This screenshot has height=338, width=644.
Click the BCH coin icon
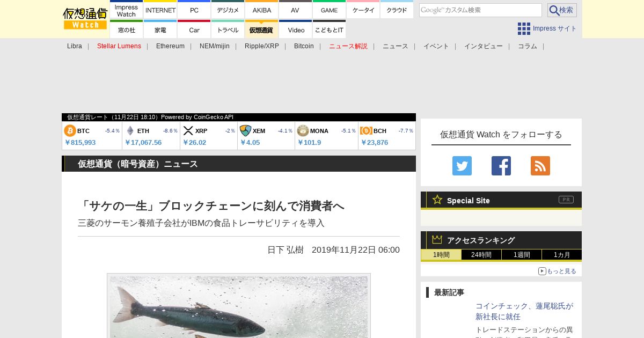[366, 131]
